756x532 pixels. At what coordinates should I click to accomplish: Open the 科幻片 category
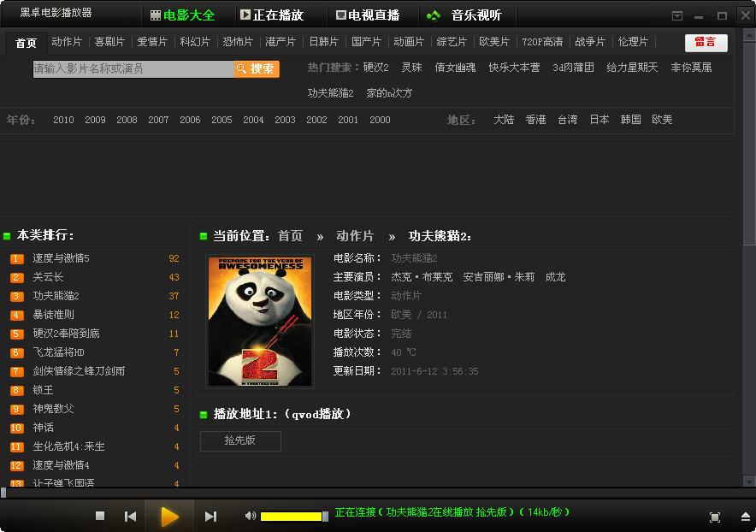pos(195,42)
